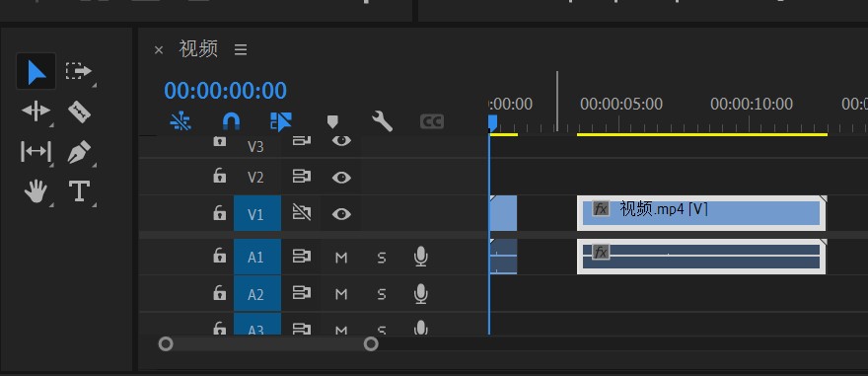Viewport: 868px width, 376px height.
Task: Toggle A3 track lock
Action: click(x=220, y=328)
